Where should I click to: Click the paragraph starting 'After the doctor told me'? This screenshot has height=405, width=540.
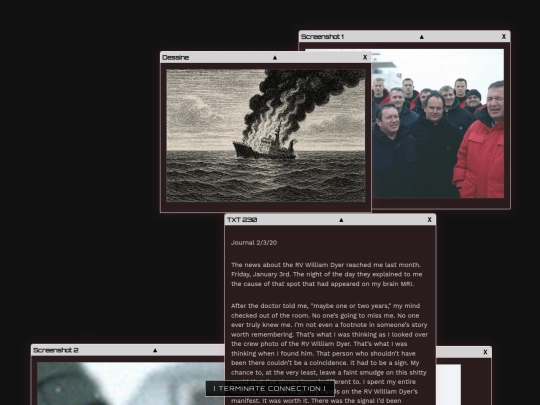click(329, 353)
